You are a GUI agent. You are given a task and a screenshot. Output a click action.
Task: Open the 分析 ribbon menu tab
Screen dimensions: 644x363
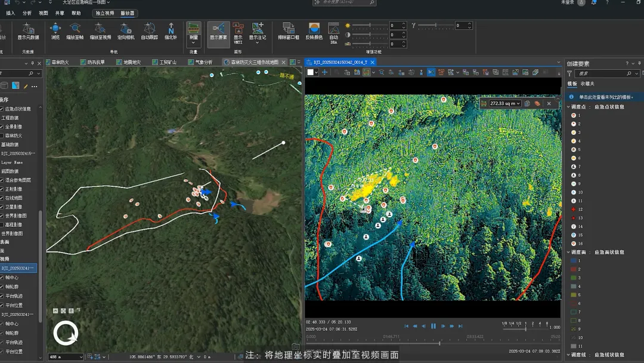[x=27, y=13]
